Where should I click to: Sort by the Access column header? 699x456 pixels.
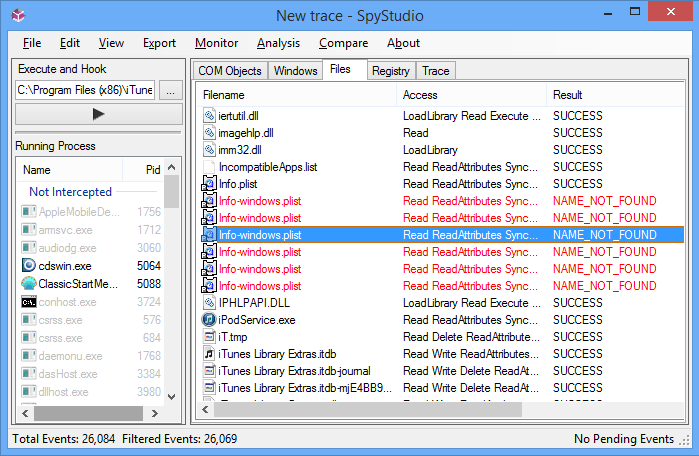click(x=472, y=95)
